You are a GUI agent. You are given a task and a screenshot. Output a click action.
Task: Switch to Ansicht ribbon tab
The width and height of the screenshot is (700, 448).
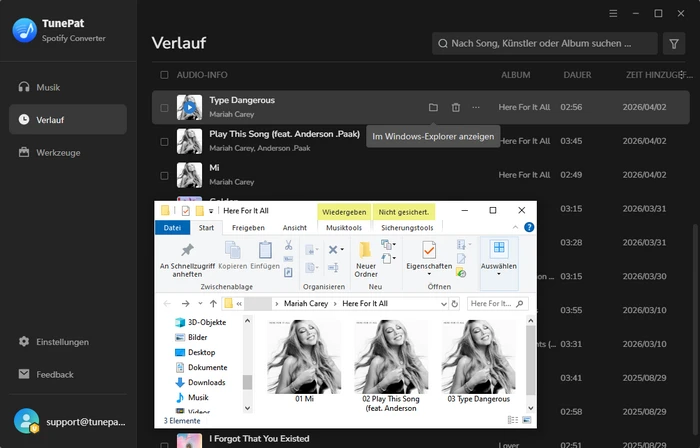pyautogui.click(x=295, y=228)
